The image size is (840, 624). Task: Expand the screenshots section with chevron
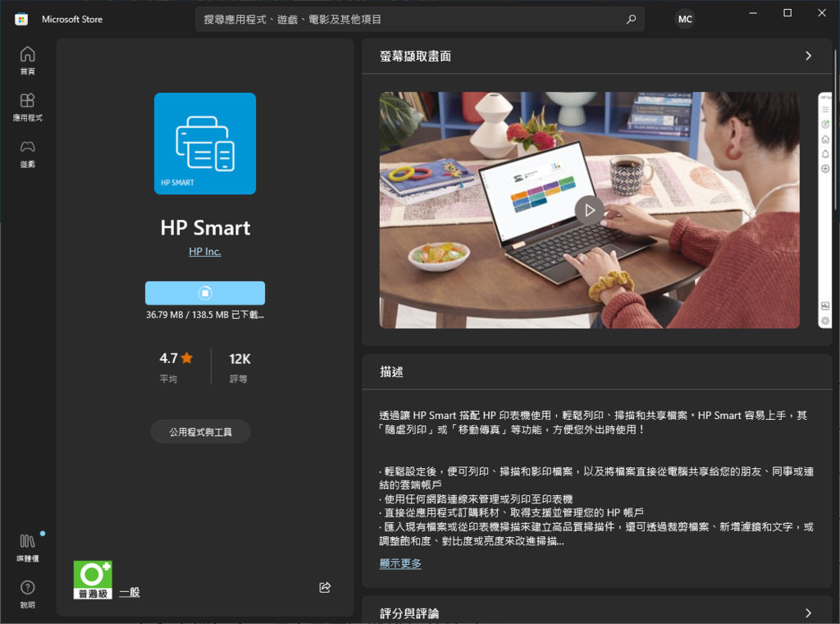(x=808, y=56)
